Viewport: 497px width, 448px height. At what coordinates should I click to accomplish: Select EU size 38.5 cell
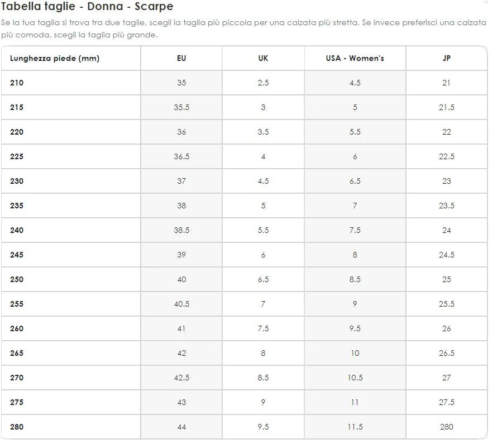tap(181, 230)
